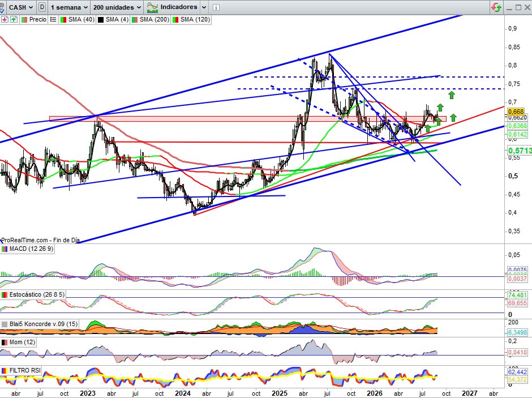532x398 pixels.
Task: Open the MACD (12 26 9) indicator label
Action: 31,249
